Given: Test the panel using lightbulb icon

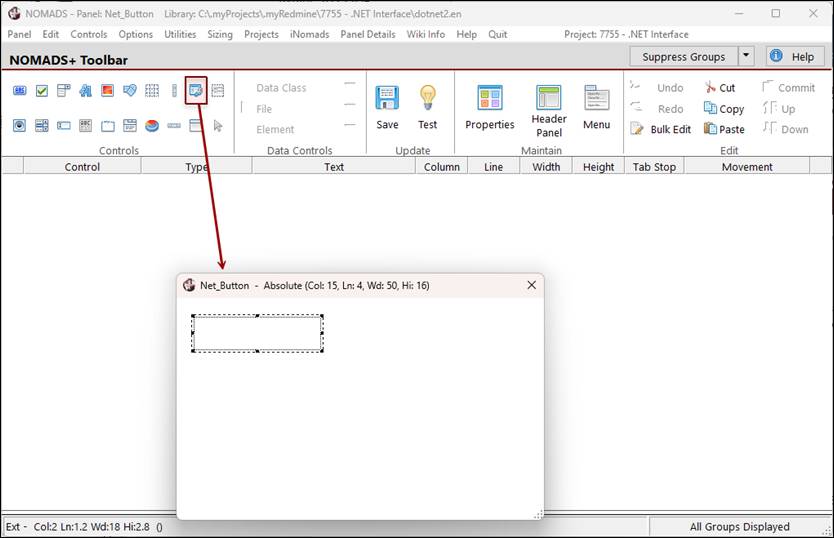Looking at the screenshot, I should [428, 107].
